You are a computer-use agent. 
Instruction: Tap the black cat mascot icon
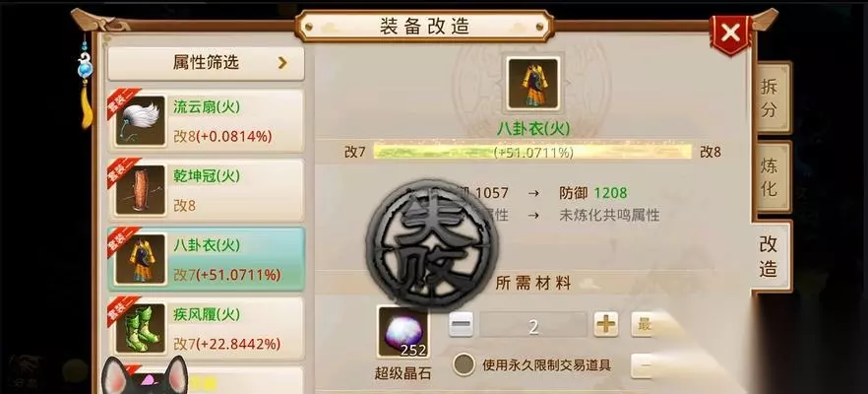tap(146, 375)
